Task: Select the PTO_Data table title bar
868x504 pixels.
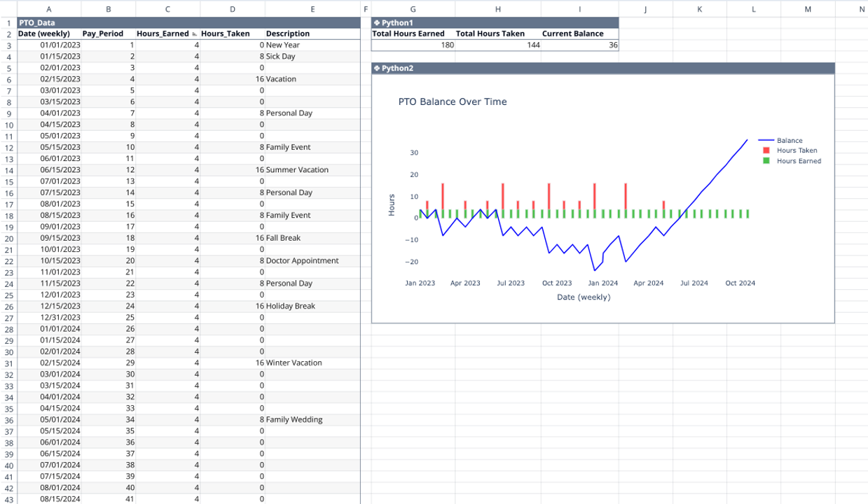Action: pos(49,22)
